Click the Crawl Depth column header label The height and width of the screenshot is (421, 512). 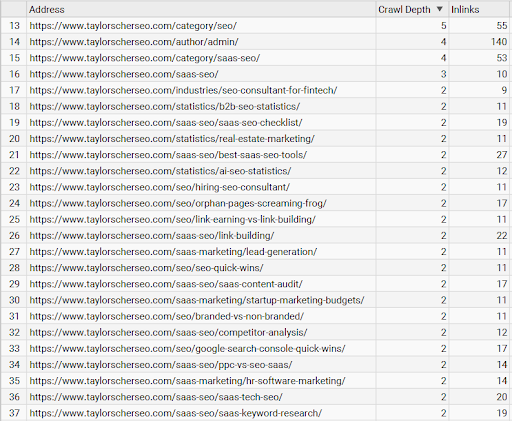pyautogui.click(x=404, y=10)
